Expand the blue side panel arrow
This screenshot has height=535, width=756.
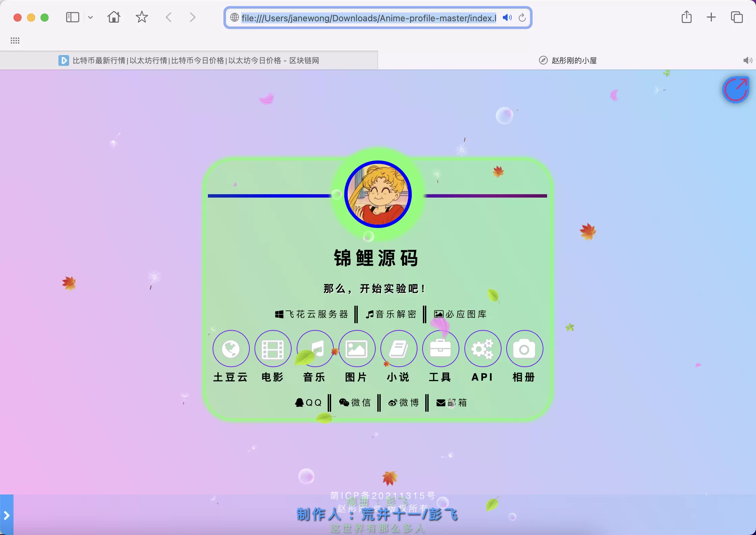[7, 515]
